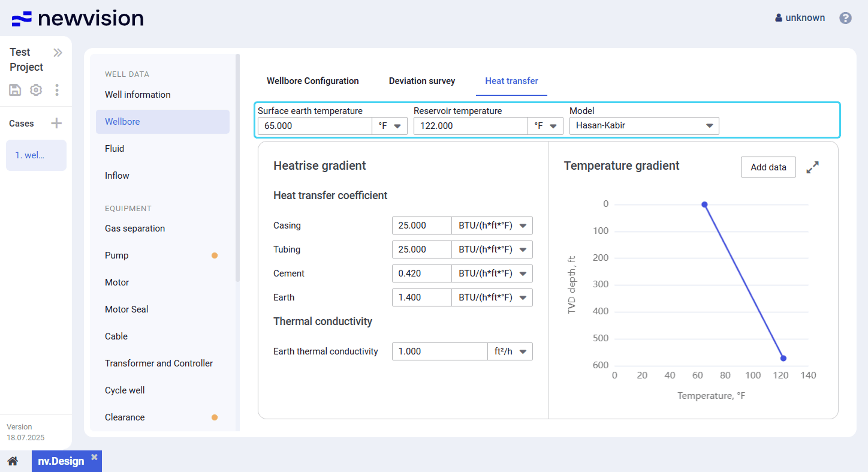Collapse the project sidebar with double chevron
Viewport: 868px width, 472px height.
coord(58,53)
